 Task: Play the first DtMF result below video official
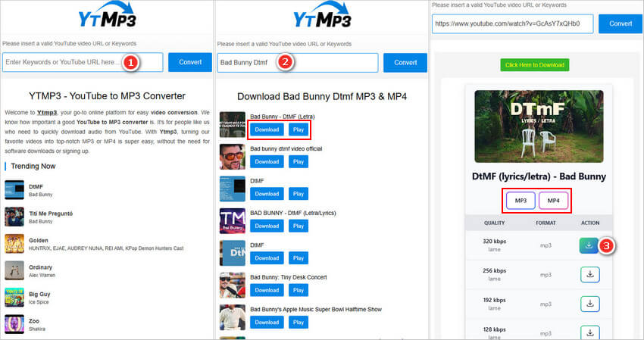(299, 194)
